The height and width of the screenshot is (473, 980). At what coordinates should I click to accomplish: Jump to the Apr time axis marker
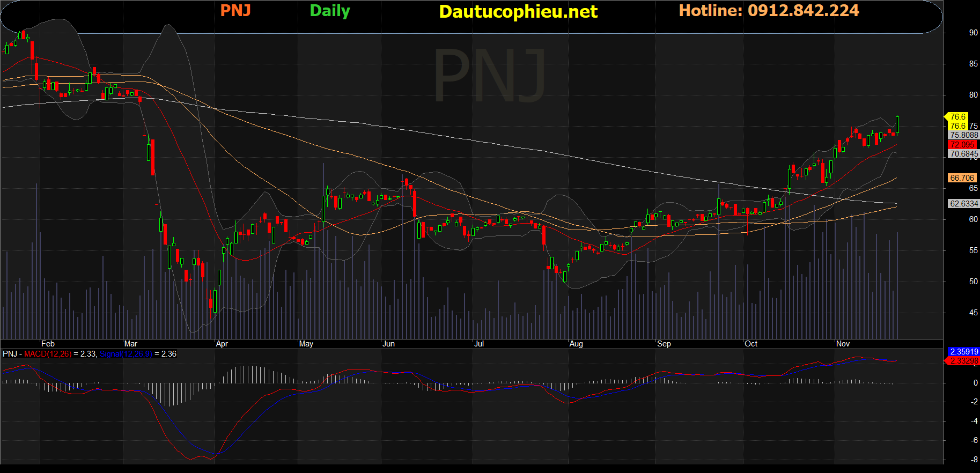tap(222, 344)
